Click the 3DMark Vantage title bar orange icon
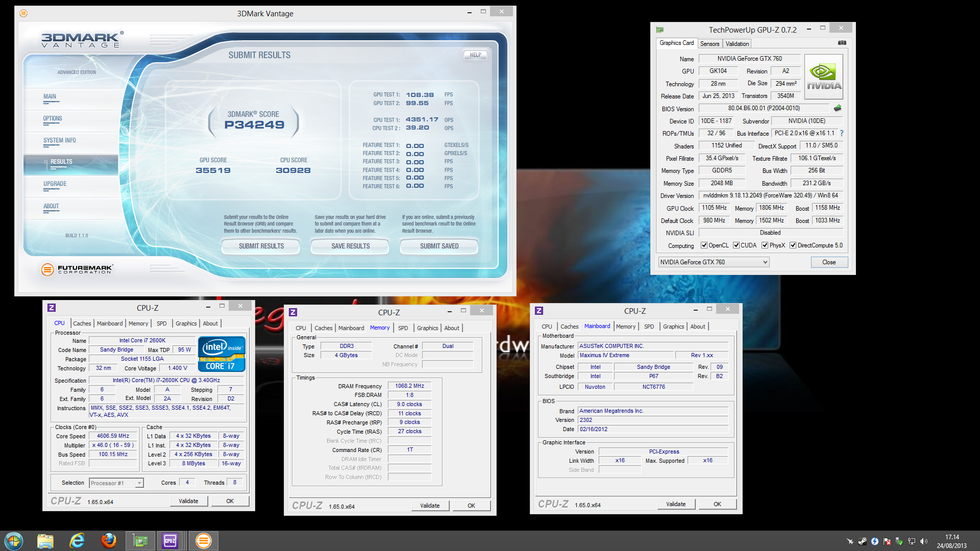 pyautogui.click(x=23, y=13)
